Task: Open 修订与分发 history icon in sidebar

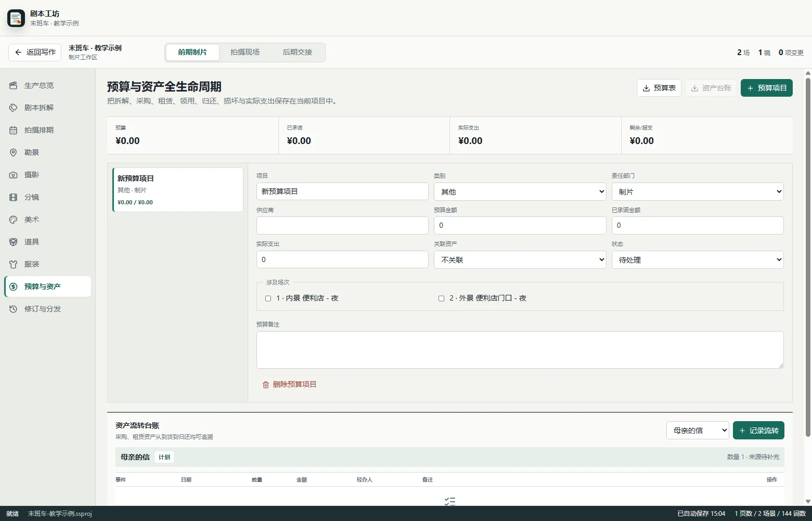Action: tap(14, 309)
